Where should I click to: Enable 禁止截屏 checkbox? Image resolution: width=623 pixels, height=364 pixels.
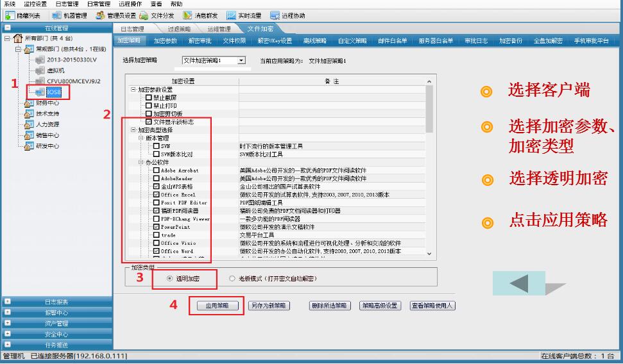click(x=149, y=97)
